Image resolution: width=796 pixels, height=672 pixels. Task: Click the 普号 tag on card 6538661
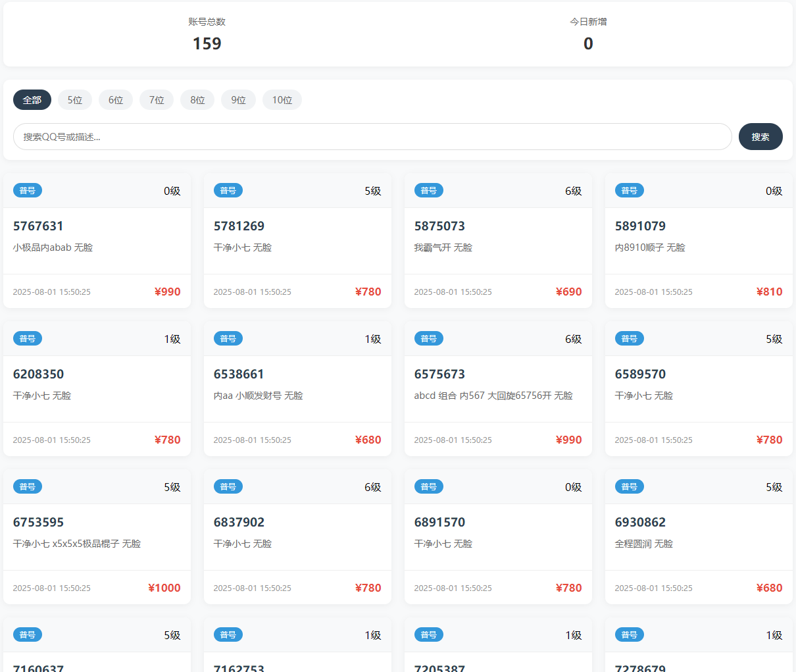point(228,339)
